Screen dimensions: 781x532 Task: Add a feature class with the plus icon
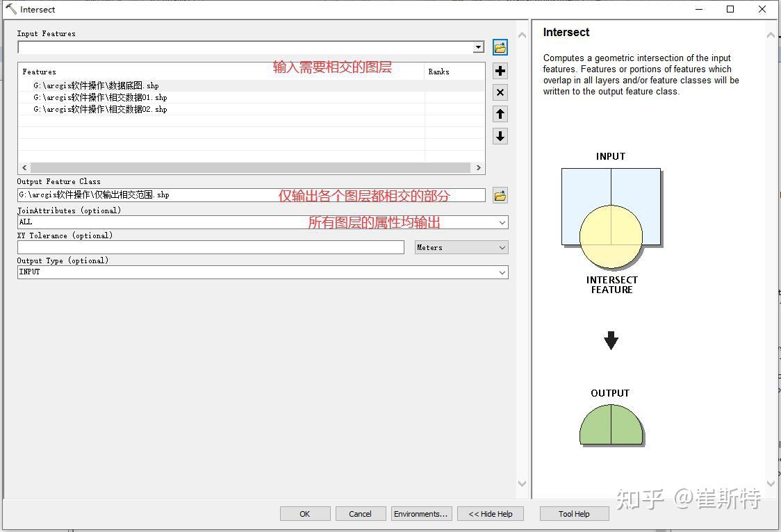[x=500, y=70]
